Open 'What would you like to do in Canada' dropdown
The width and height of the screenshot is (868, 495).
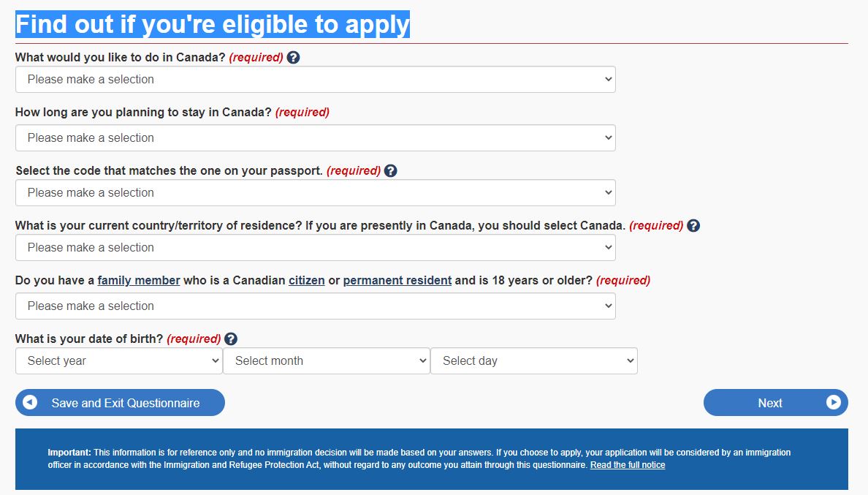point(316,80)
